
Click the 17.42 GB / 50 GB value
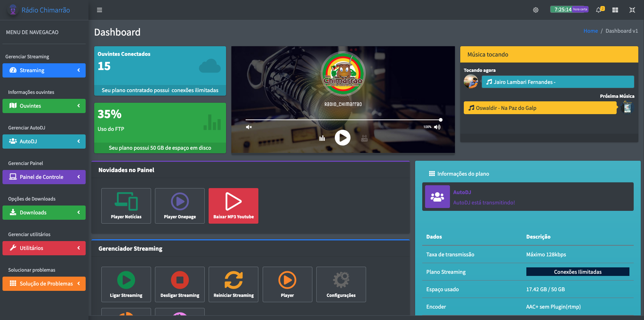[x=546, y=289]
